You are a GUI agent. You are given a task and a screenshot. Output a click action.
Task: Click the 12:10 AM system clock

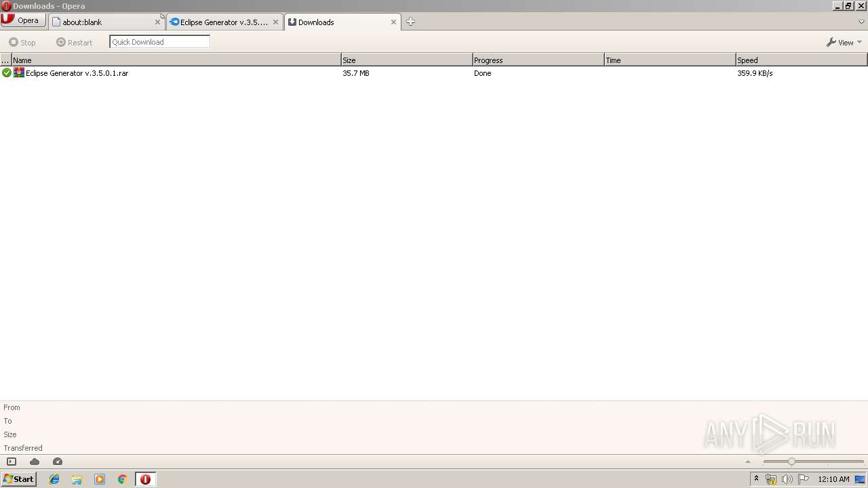[833, 479]
